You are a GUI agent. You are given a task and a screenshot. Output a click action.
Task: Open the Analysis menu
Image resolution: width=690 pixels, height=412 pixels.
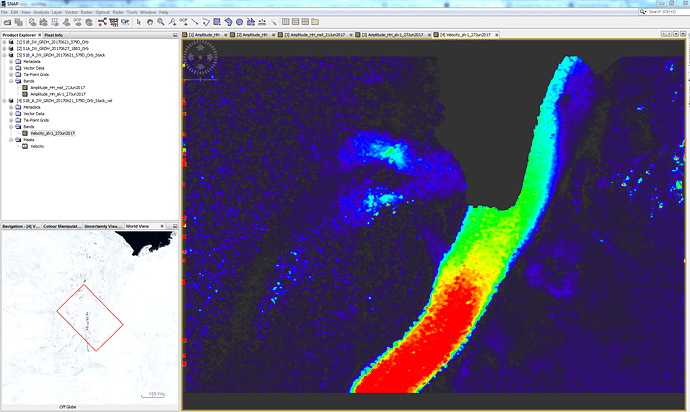pos(41,12)
